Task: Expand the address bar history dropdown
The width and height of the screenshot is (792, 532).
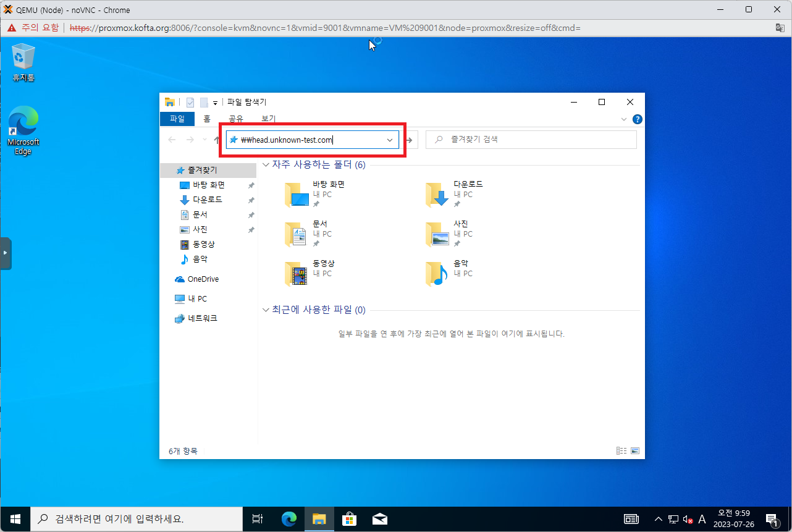Action: [x=390, y=140]
